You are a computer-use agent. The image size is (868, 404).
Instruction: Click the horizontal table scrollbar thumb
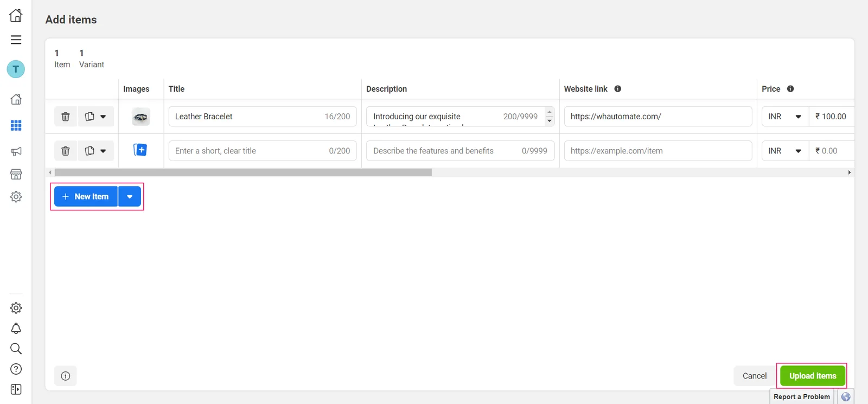pyautogui.click(x=243, y=172)
